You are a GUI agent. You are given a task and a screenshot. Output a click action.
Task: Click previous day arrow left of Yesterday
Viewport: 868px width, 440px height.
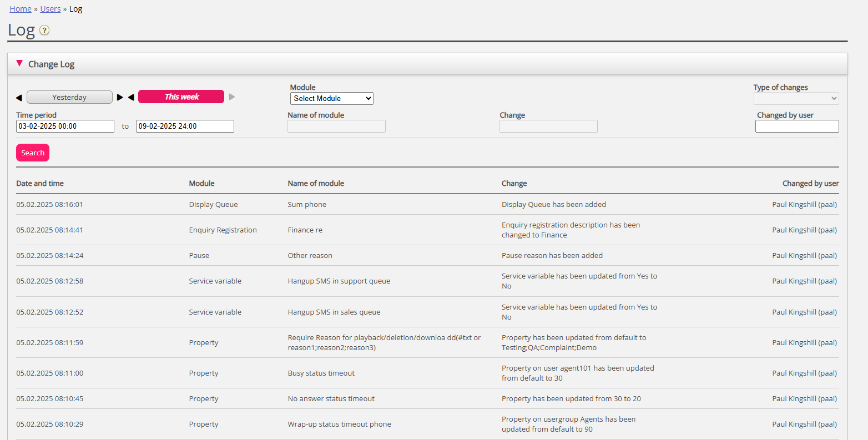(19, 98)
